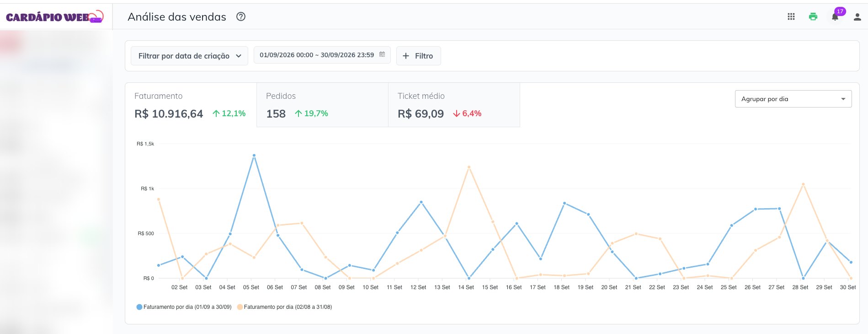Toggle legend Faturamento por dia (01/09 a 30/09)
The height and width of the screenshot is (334, 868).
pyautogui.click(x=184, y=307)
